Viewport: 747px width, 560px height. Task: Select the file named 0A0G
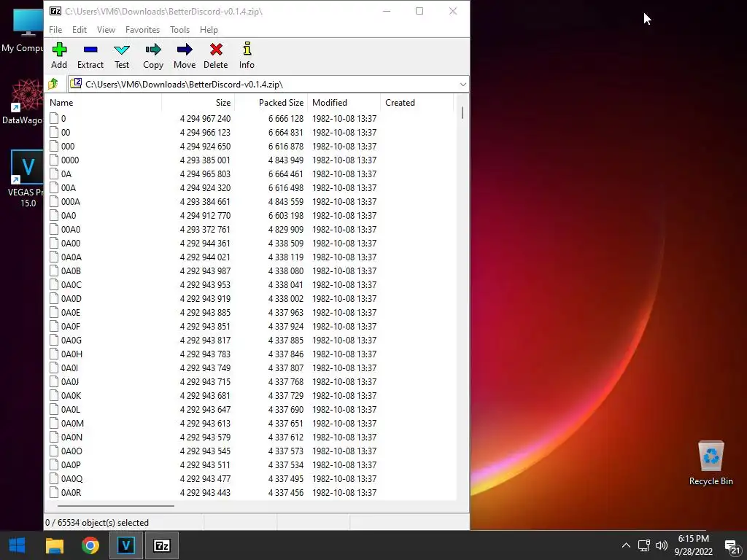pyautogui.click(x=71, y=340)
